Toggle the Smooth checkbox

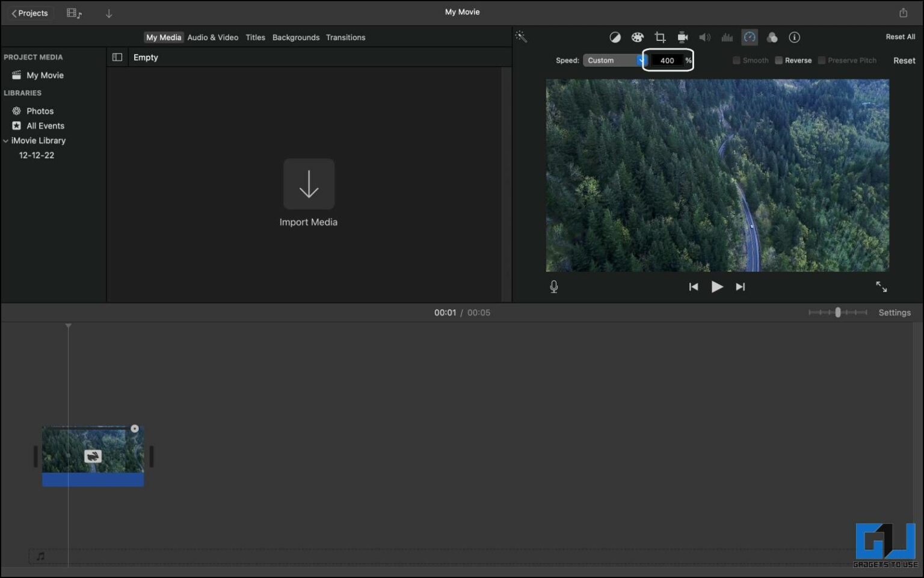[x=736, y=60]
